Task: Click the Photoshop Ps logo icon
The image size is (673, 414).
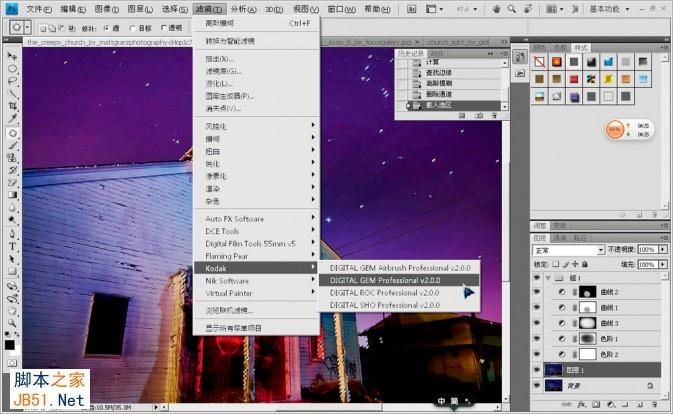Action: point(12,8)
